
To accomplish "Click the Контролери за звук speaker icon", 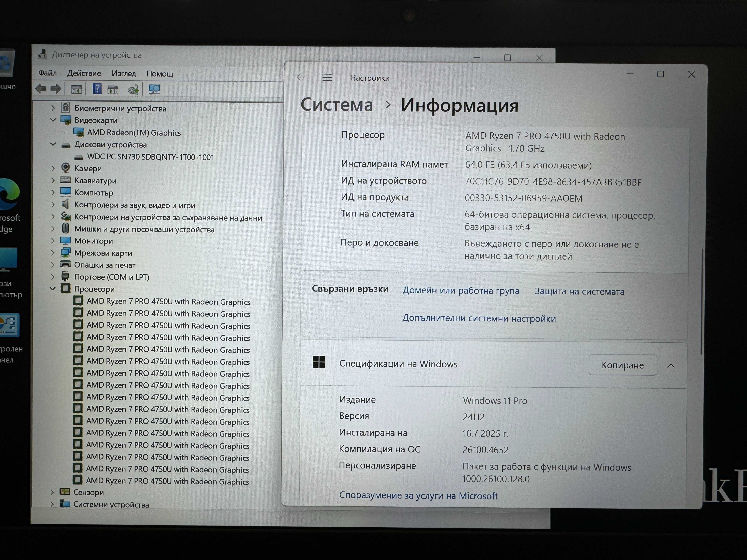I will point(66,204).
